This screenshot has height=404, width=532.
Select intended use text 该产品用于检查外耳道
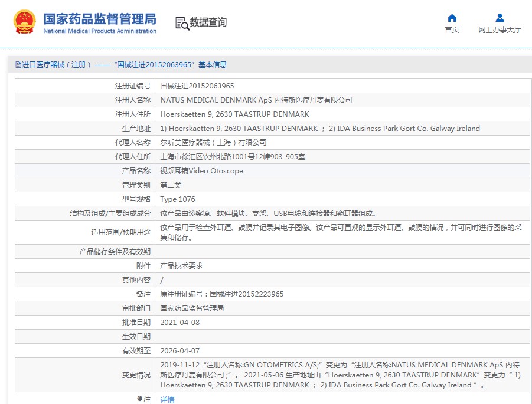[341, 232]
